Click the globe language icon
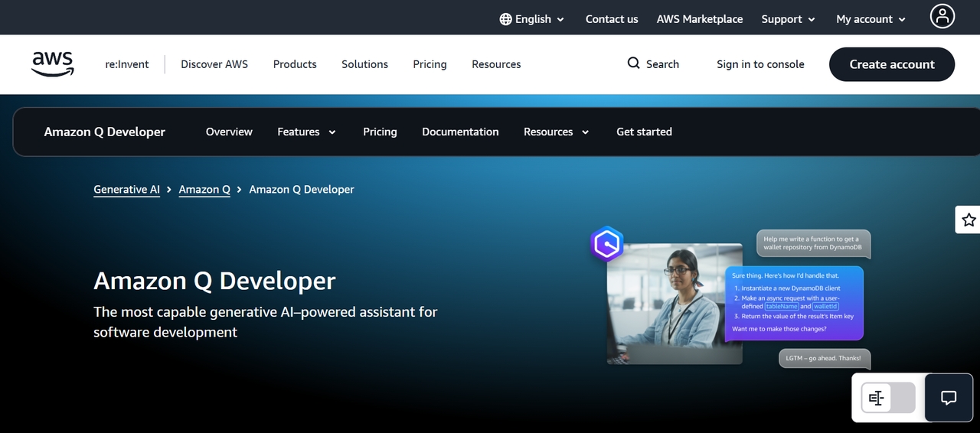The width and height of the screenshot is (980, 433). tap(505, 19)
